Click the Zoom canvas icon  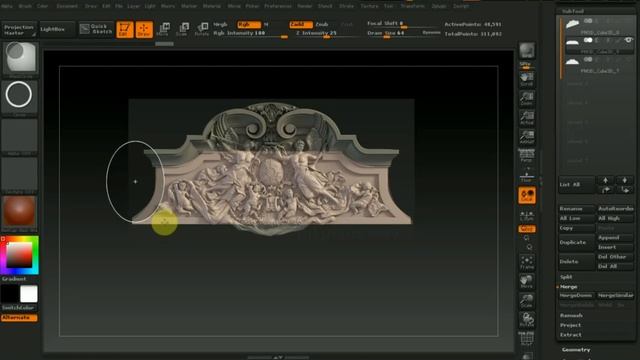click(527, 98)
